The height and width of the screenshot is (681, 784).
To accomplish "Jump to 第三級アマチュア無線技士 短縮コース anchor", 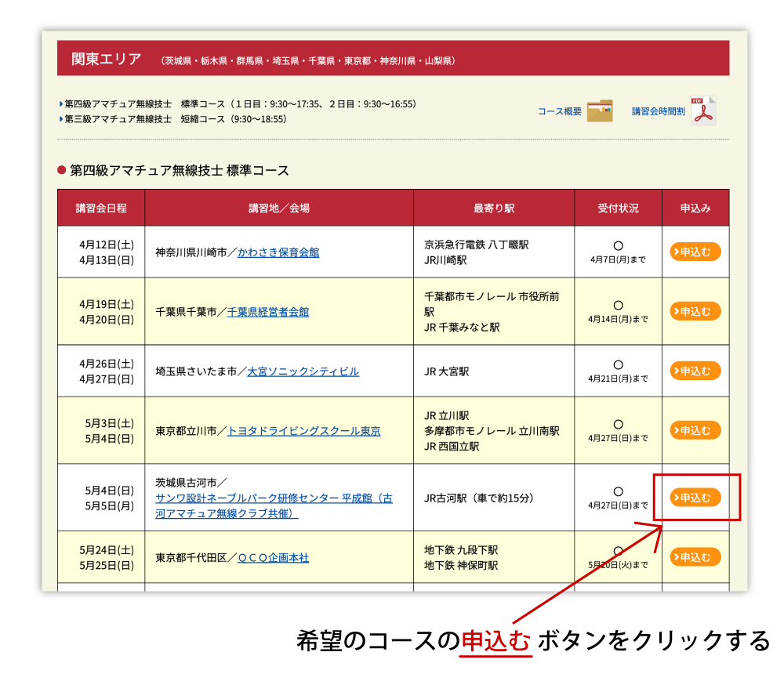I will pyautogui.click(x=118, y=119).
